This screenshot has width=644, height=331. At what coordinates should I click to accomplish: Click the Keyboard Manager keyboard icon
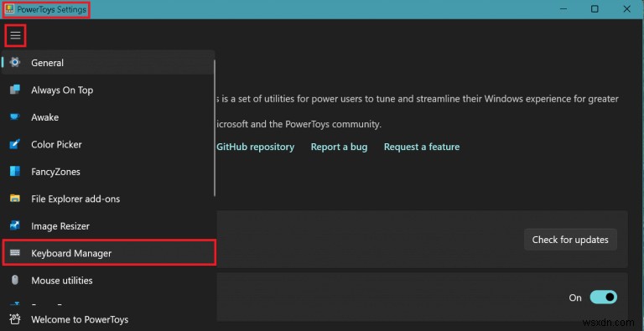(x=15, y=253)
